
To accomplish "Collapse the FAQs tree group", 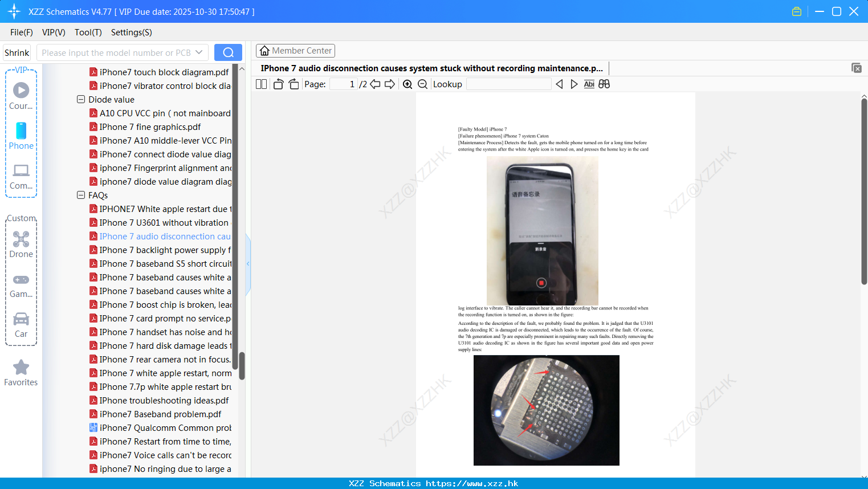I will click(x=81, y=195).
